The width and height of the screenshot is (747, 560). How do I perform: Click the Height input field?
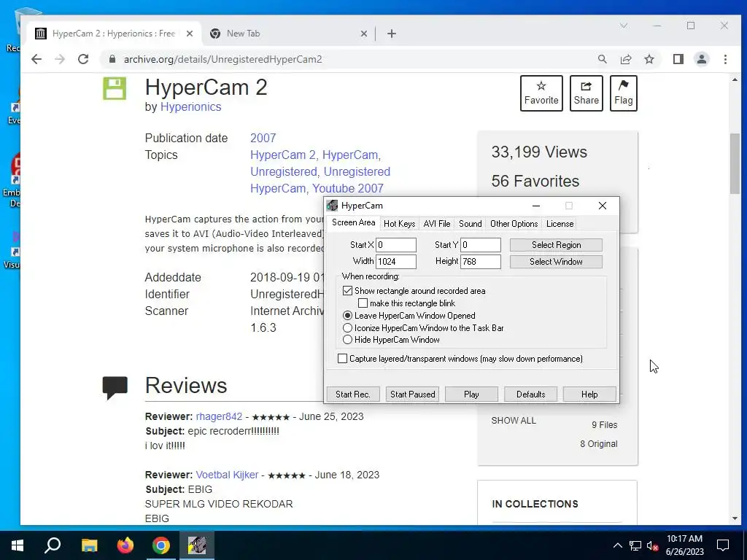[x=481, y=262]
